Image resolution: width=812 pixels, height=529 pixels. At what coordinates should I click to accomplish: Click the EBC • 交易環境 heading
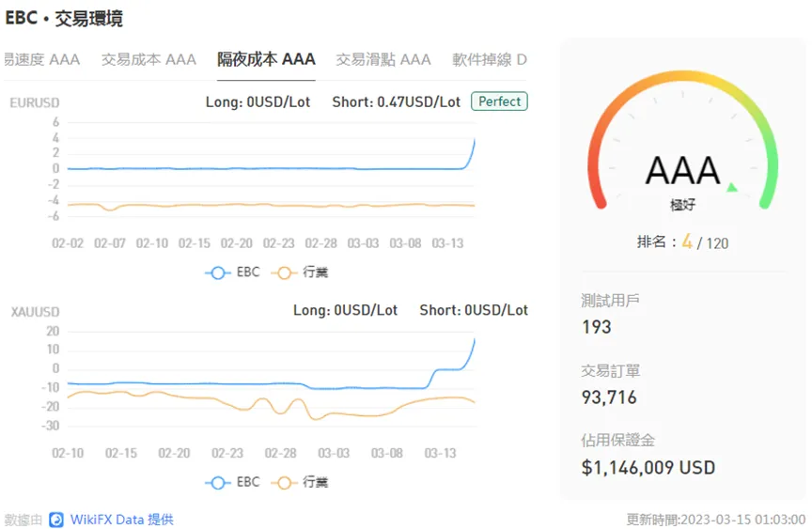64,19
